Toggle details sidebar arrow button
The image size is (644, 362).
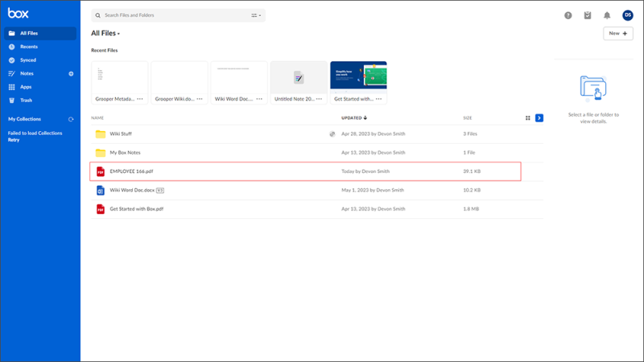coord(539,118)
